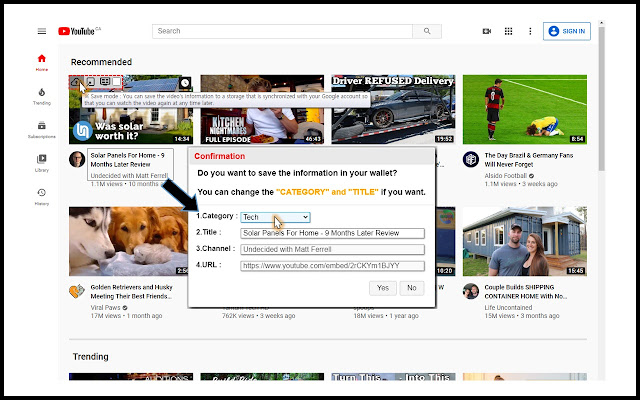Open 'Solar Panels For Home' video title
Viewport: 640px width, 400px height.
[x=127, y=160]
